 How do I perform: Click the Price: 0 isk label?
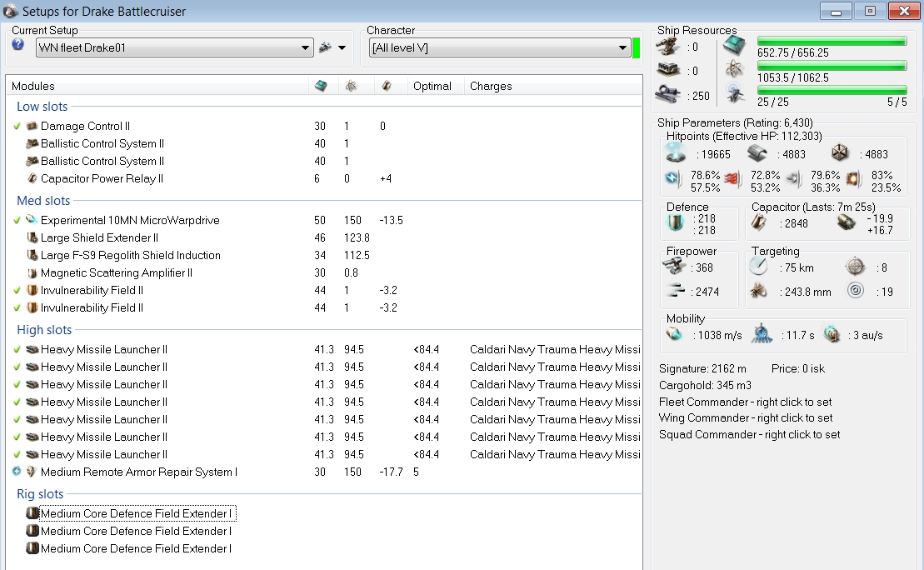[798, 368]
